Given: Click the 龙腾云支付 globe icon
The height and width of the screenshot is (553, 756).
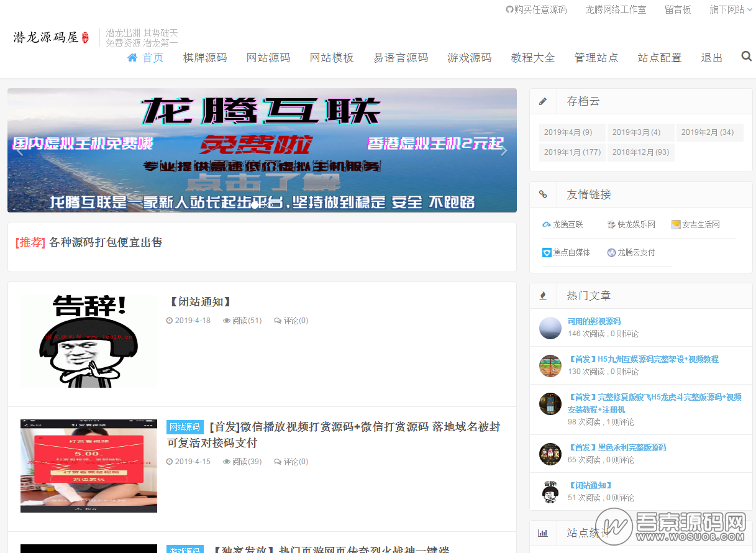Looking at the screenshot, I should [x=611, y=253].
